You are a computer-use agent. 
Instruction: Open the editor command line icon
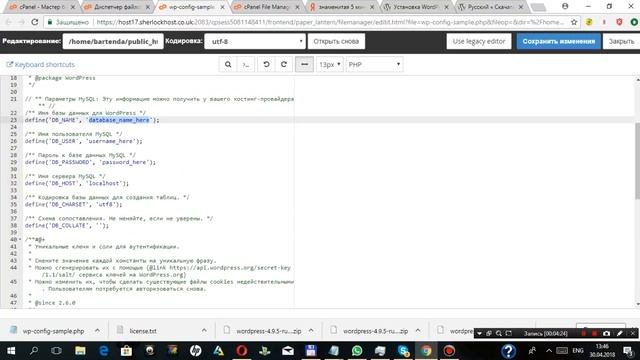(x=246, y=64)
